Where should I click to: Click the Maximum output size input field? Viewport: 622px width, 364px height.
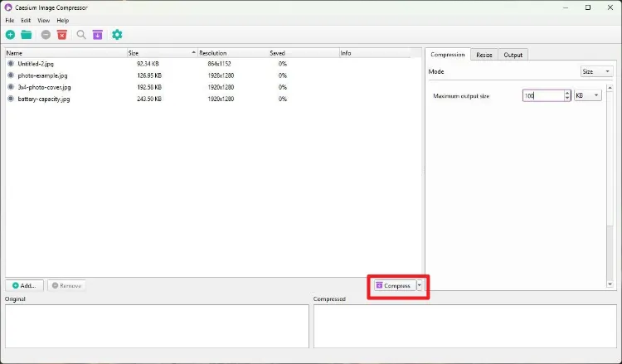point(543,95)
